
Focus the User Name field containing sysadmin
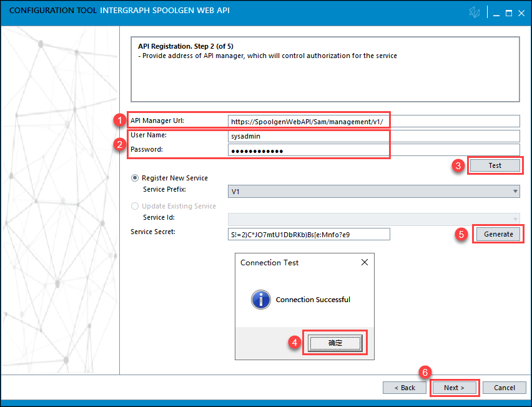373,136
